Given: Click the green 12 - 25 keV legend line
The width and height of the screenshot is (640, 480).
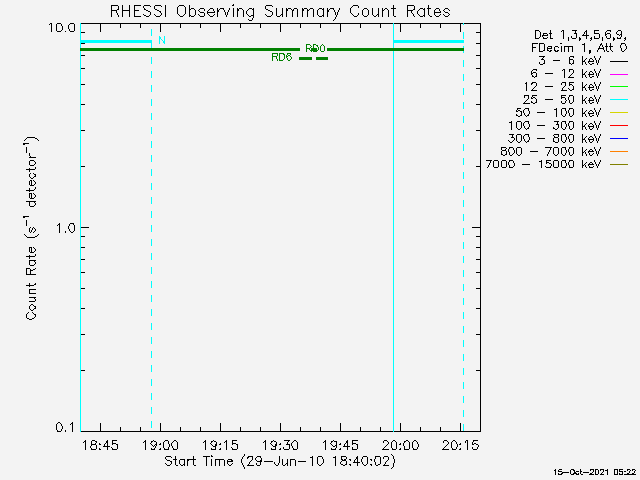Looking at the screenshot, I should click(618, 87).
